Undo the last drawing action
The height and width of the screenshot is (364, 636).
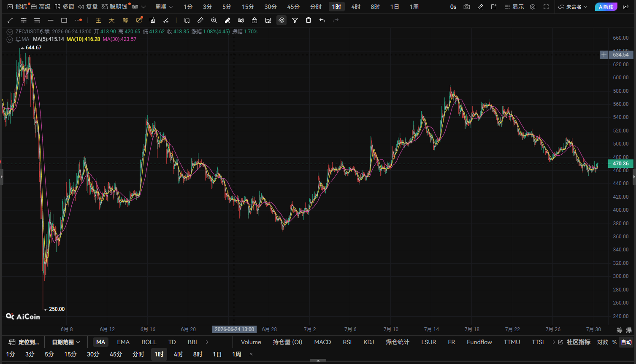click(x=322, y=20)
